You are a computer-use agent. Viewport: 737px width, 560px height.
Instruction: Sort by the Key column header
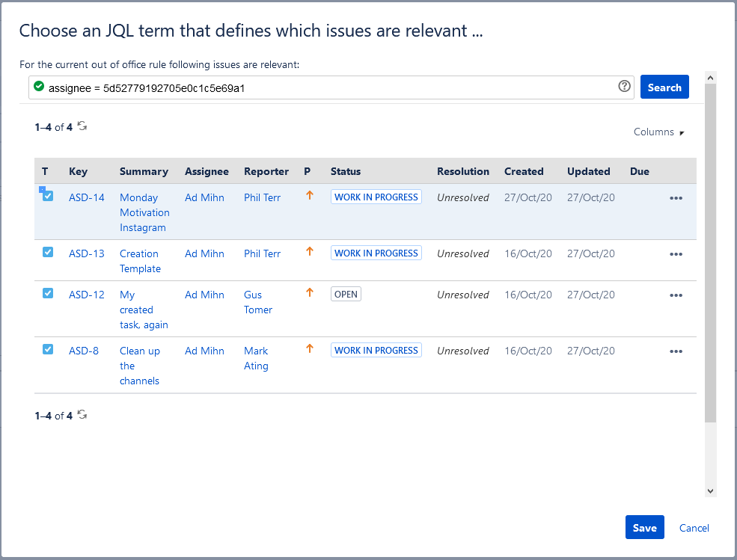point(78,171)
